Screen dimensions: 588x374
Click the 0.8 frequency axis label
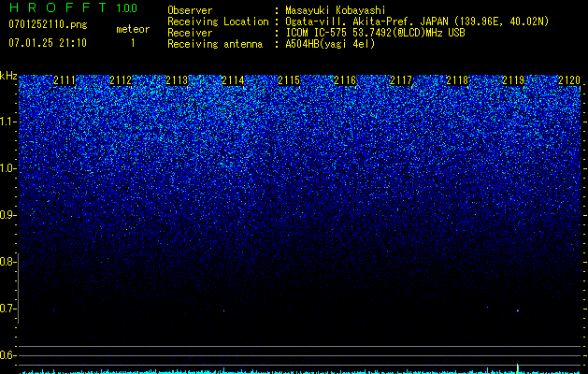pos(7,262)
